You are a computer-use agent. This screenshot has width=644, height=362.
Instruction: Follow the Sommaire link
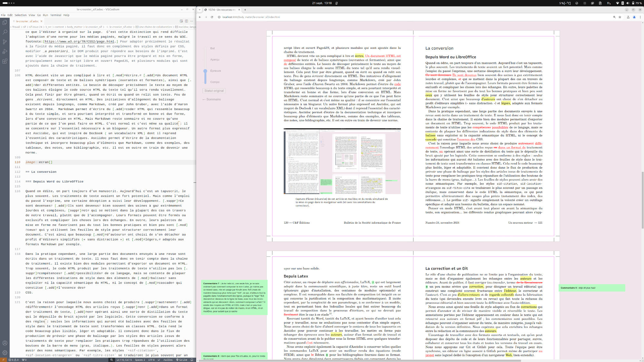point(212,99)
